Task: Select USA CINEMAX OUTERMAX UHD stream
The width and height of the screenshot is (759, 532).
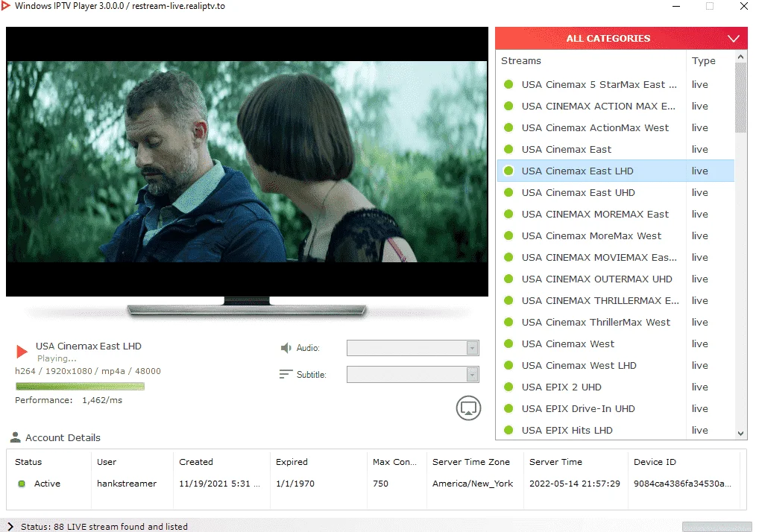Action: 616,279
